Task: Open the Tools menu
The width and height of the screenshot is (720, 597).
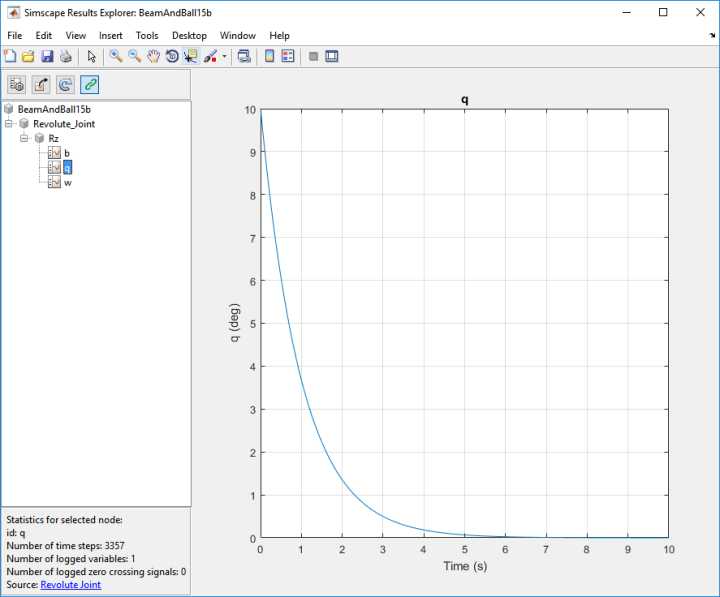Action: 147,35
